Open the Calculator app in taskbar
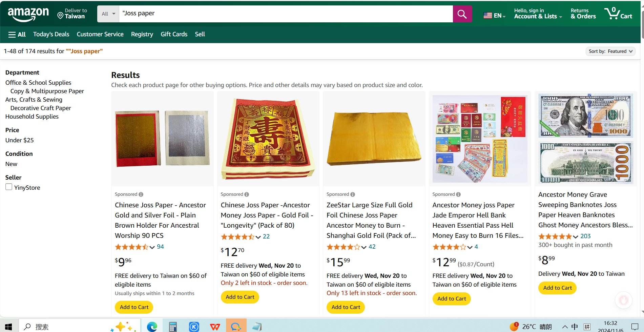Screen dimensions: 644x332 tap(173, 327)
